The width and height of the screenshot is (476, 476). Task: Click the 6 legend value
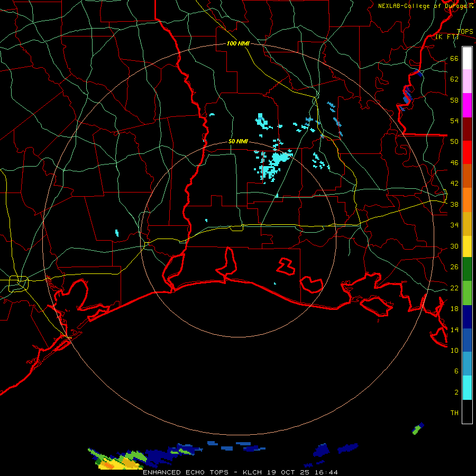[456, 371]
